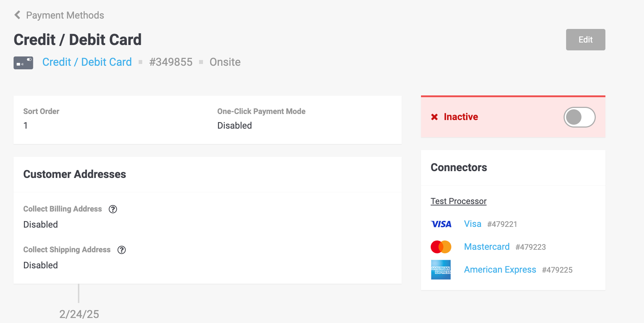
Task: Toggle the payment method to active
Action: pyautogui.click(x=579, y=117)
